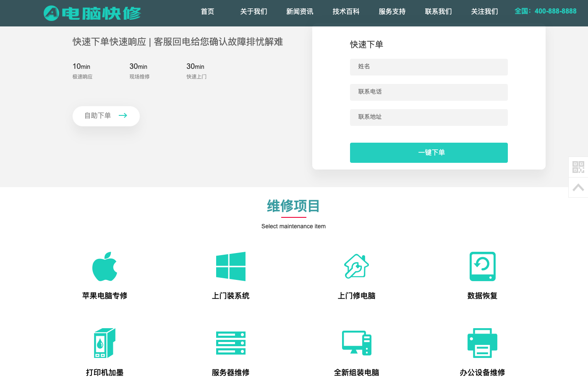Click the 维修项目 section heading

tap(293, 206)
